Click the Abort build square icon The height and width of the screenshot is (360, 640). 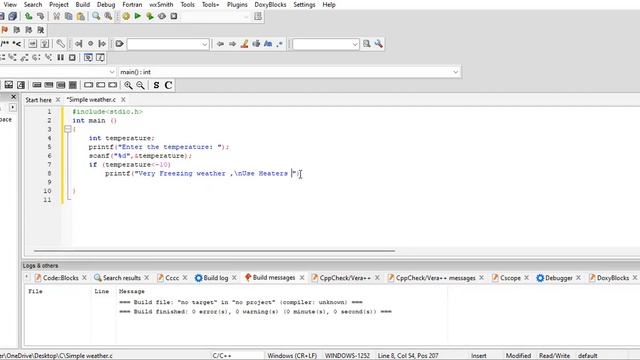point(174,16)
